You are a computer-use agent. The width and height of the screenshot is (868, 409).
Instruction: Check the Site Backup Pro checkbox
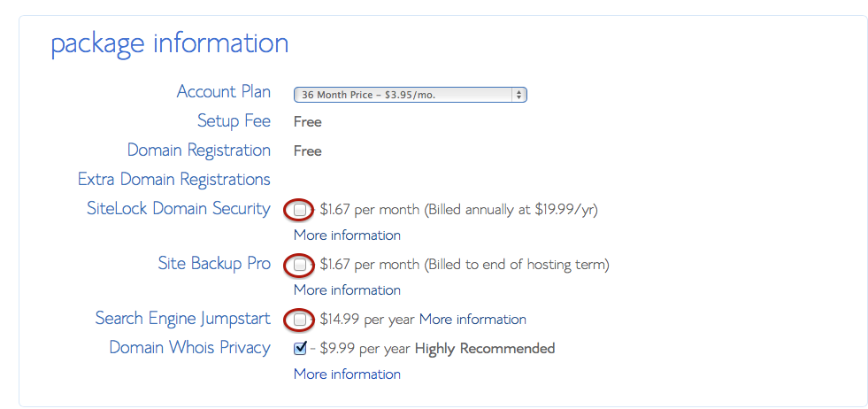(x=300, y=265)
